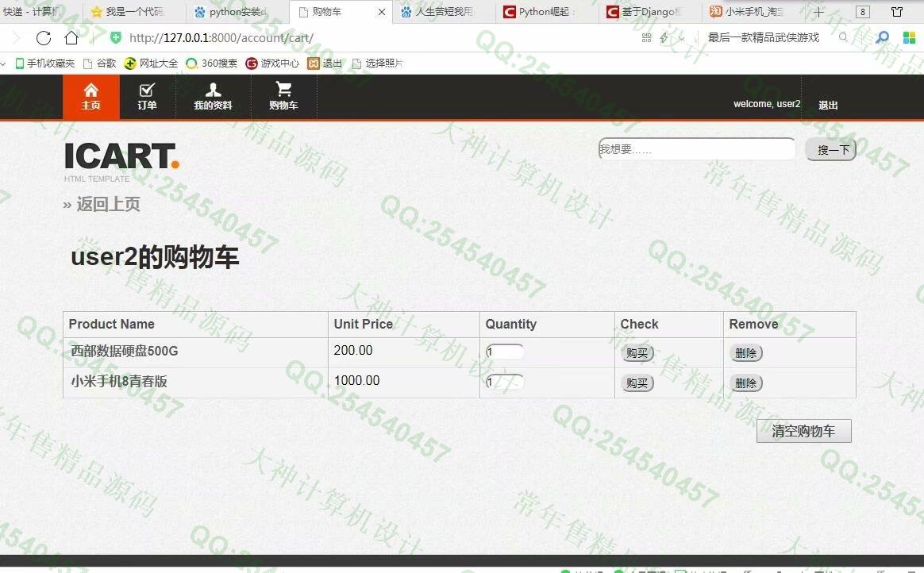924x573 pixels.
Task: Click the Remove column header
Action: click(x=753, y=324)
